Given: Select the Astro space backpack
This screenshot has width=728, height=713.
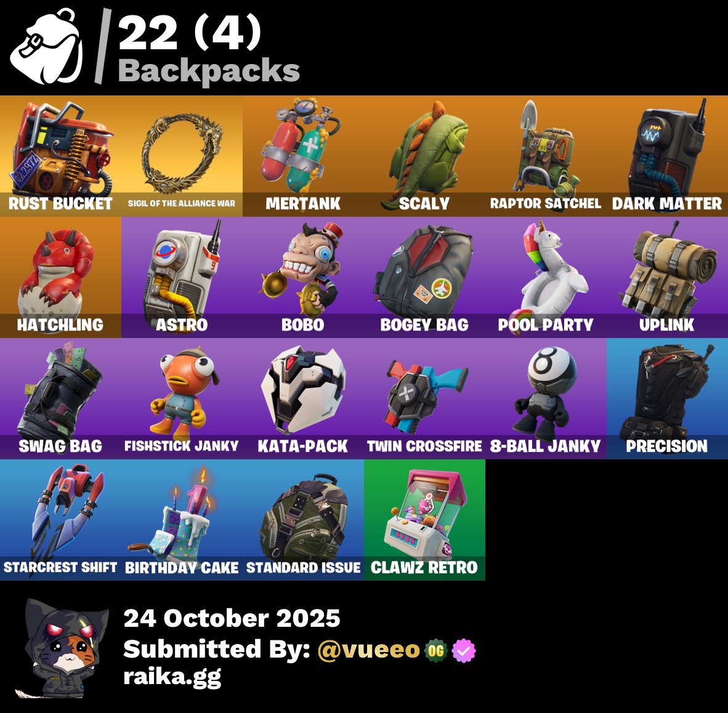Looking at the screenshot, I should tap(182, 277).
